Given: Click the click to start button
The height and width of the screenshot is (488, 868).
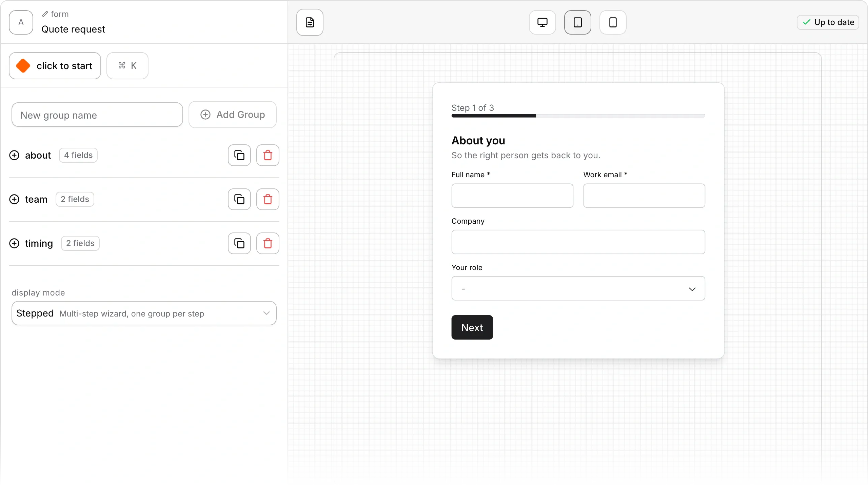Looking at the screenshot, I should coord(55,66).
